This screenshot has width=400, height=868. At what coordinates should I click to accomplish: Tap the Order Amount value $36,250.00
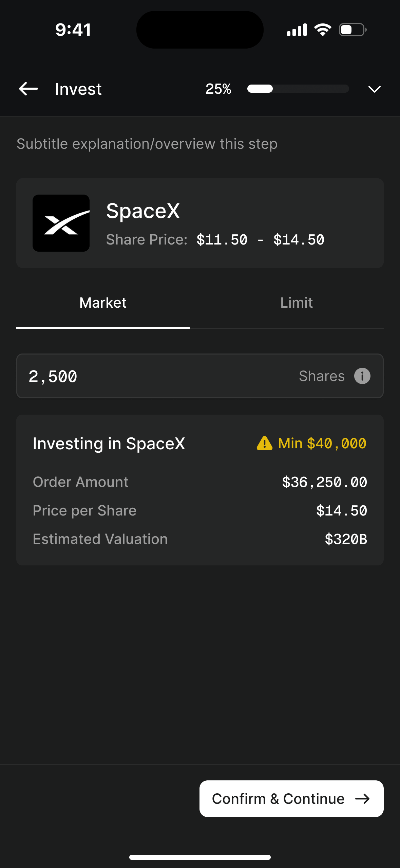click(324, 482)
